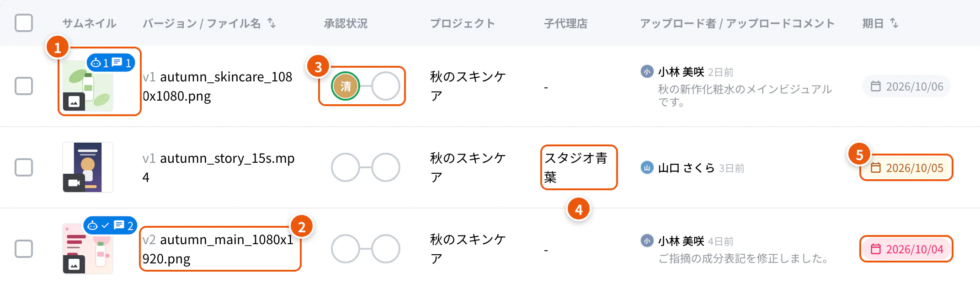The image size is (980, 289).
Task: Click the video camera icon on autumn_story thumbnail
Action: pos(74,183)
